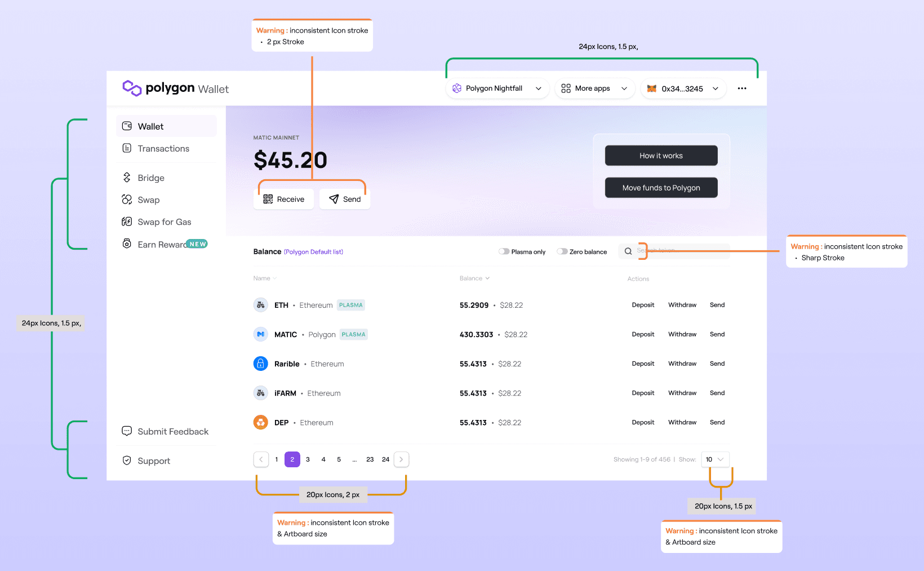The image size is (924, 571).
Task: Click the Submit Feedback chat icon
Action: coord(127,431)
